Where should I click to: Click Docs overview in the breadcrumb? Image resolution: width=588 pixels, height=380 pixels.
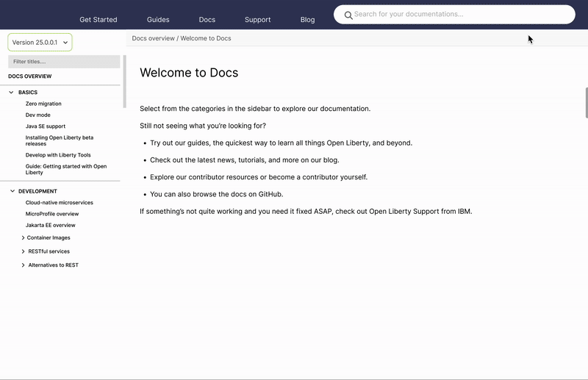(x=153, y=38)
